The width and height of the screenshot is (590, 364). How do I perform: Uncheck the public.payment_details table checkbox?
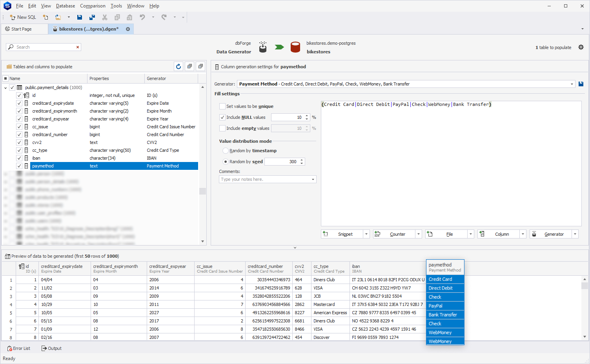pos(12,87)
